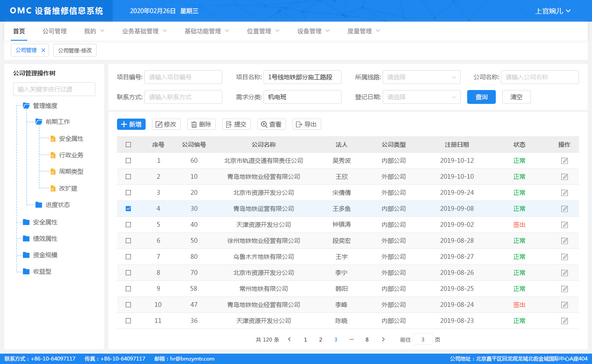Image resolution: width=592 pixels, height=364 pixels.
Task: Click the 查询 search button
Action: click(x=481, y=97)
